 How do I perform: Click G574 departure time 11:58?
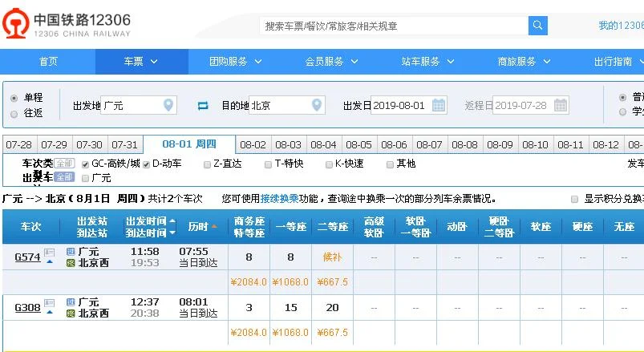[x=145, y=251]
